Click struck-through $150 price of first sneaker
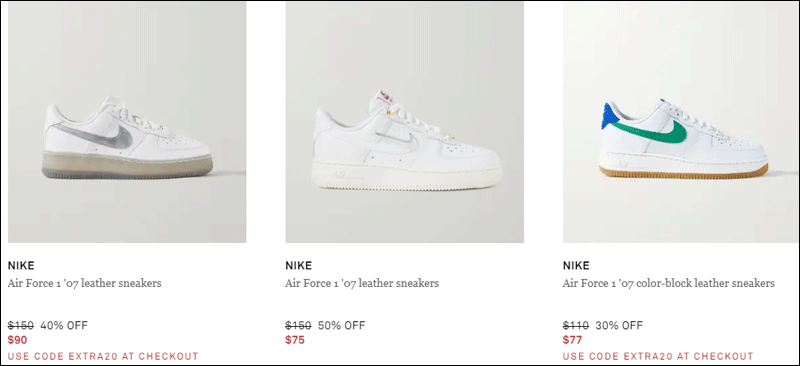The height and width of the screenshot is (366, 800). point(21,325)
